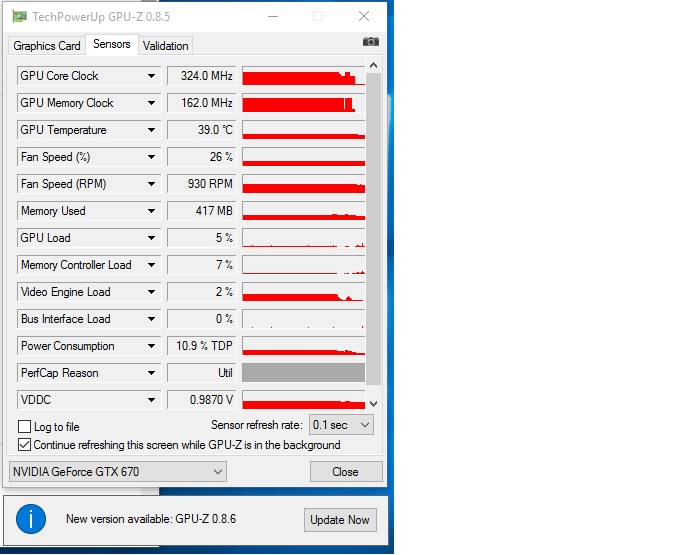Expand the Power Consumption dropdown

coord(89,346)
